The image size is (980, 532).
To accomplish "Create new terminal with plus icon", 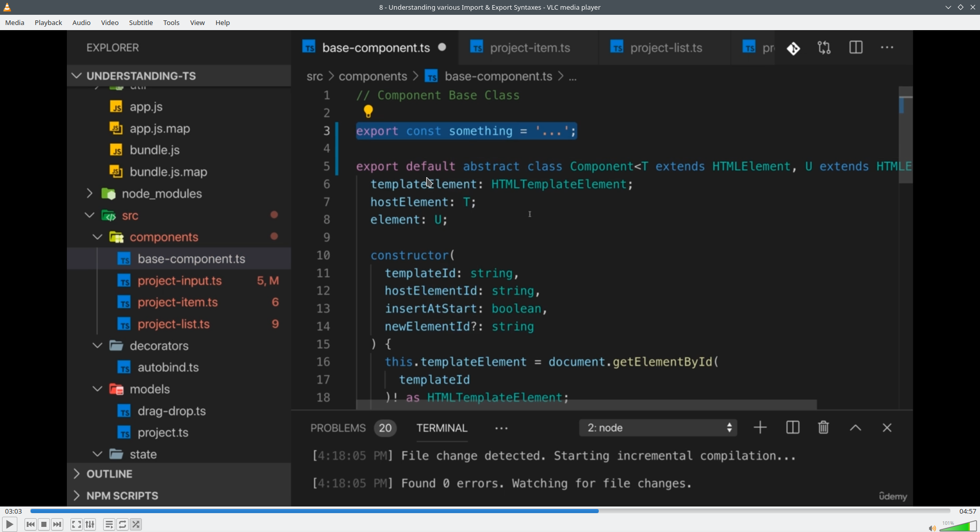I will 761,428.
